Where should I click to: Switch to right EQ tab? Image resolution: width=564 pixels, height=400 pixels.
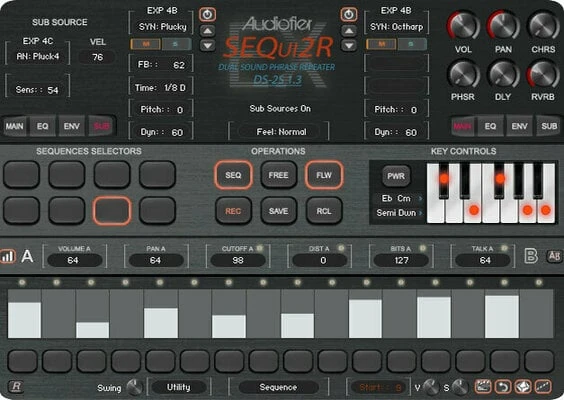490,126
